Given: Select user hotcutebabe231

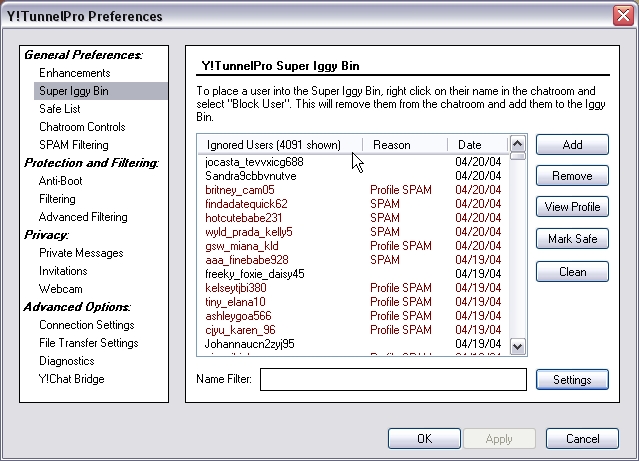Looking at the screenshot, I should coord(244,218).
